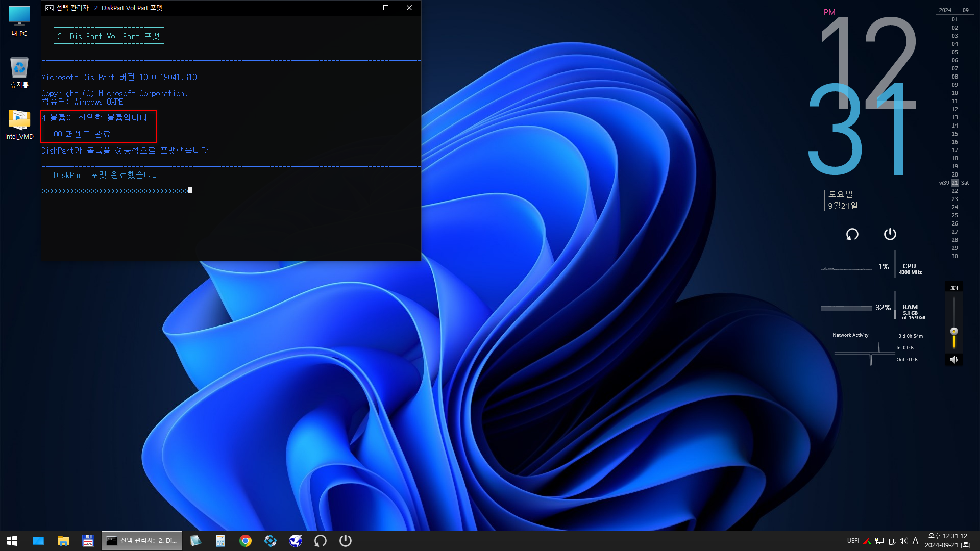
Task: Close the DiskPart console window
Action: pos(409,8)
